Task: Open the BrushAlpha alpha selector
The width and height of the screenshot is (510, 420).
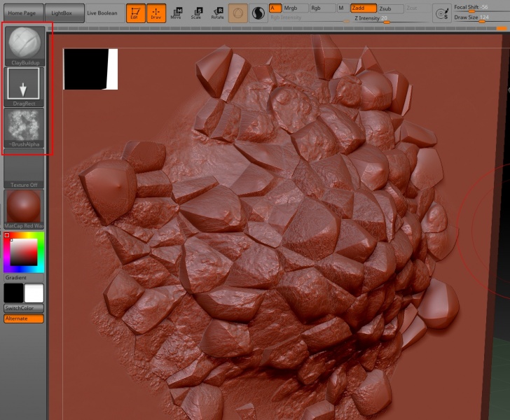Action: point(24,128)
